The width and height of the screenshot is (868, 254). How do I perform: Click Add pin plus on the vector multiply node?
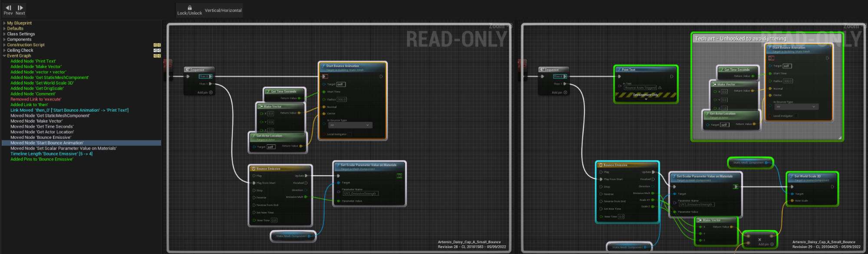772,244
